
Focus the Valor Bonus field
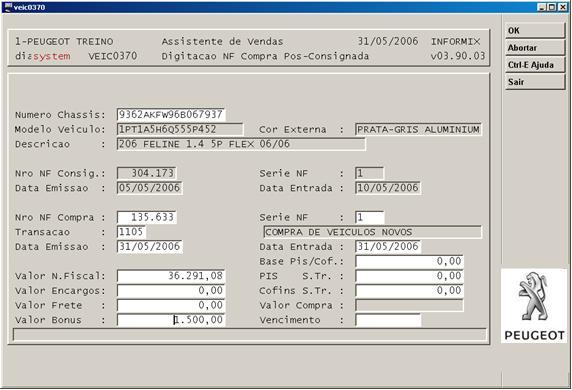point(171,320)
